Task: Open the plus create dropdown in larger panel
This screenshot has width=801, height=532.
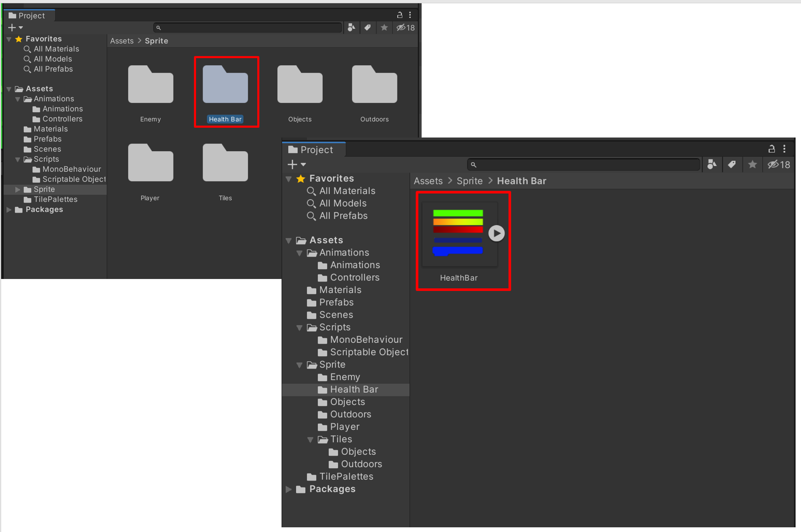Action: 296,165
